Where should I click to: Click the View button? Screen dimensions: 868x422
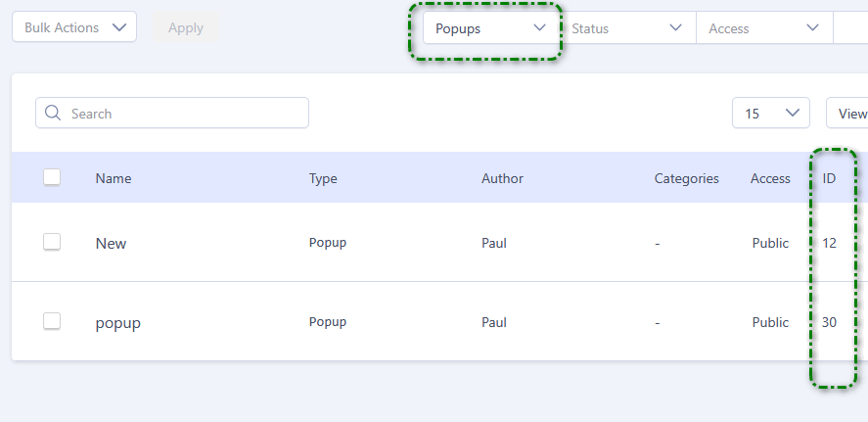(x=848, y=114)
